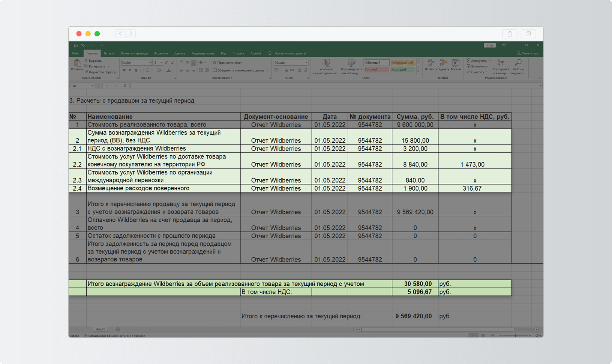The width and height of the screenshot is (612, 364).
Task: Undo the last action
Action: 83,45
